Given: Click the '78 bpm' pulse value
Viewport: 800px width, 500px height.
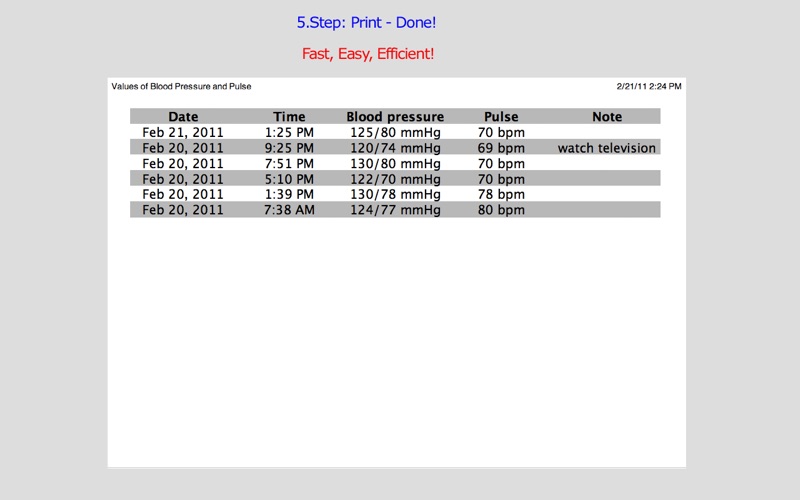Looking at the screenshot, I should pos(501,194).
